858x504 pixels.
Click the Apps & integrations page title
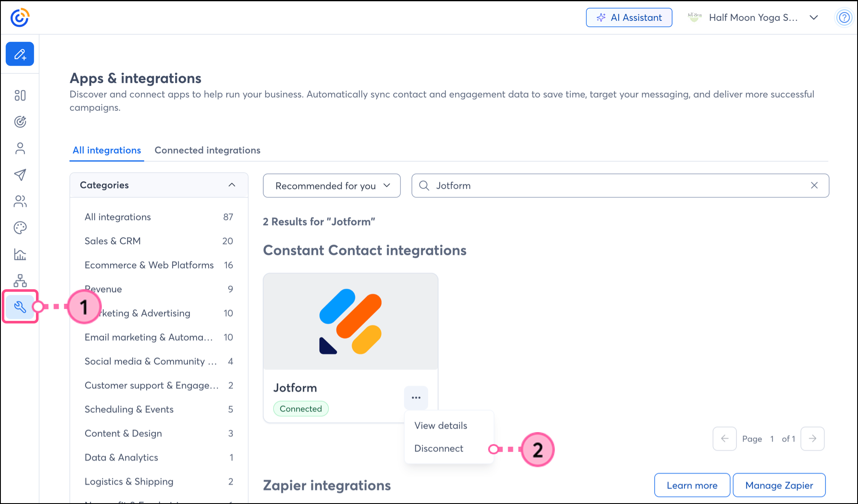coord(135,78)
